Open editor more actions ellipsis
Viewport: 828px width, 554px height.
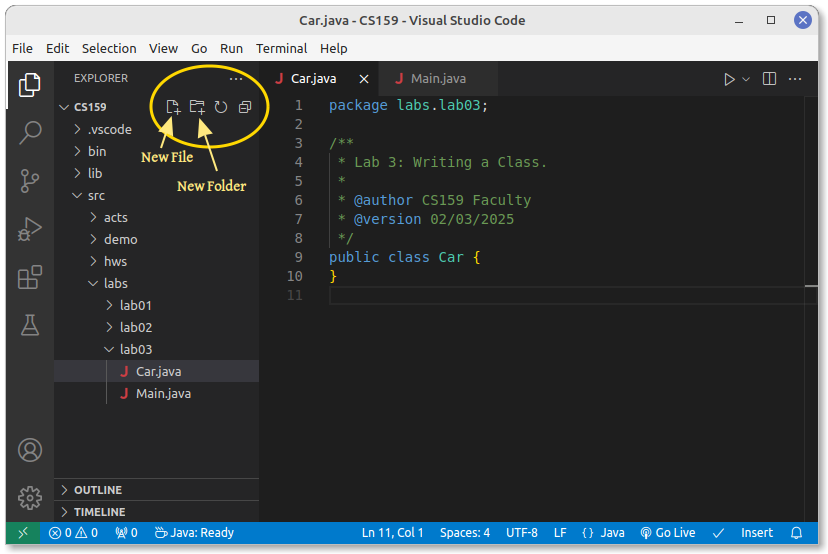point(795,79)
